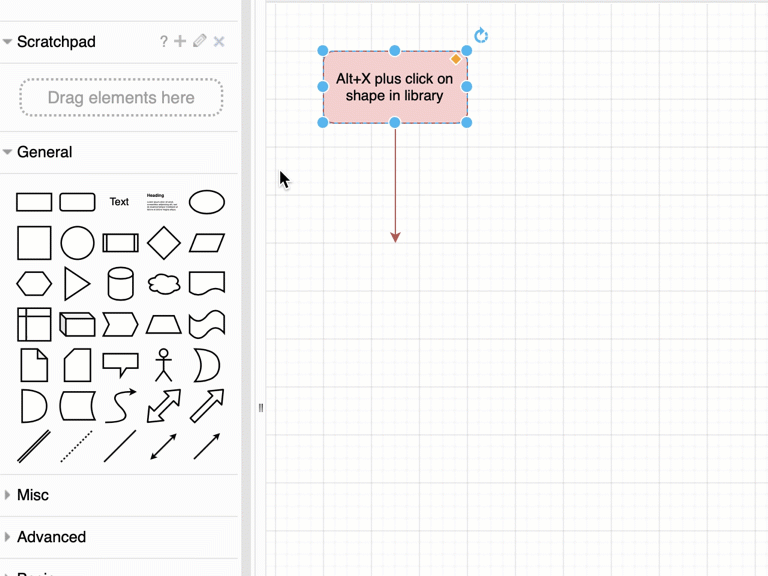Screen dimensions: 768x576
Task: Click the top-left resize handle of selected shape
Action: (323, 50)
